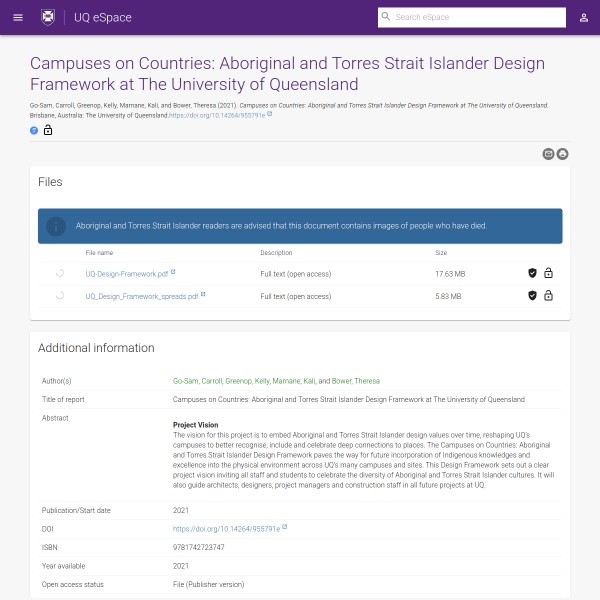The height and width of the screenshot is (600, 600).
Task: Click the UQ eSpace header title
Action: click(103, 17)
